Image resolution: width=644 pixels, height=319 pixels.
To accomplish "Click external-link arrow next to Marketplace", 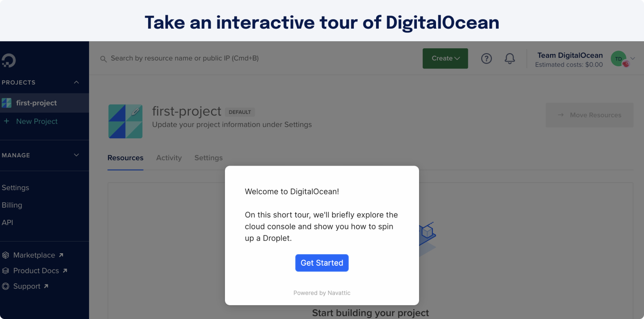I will pos(61,255).
